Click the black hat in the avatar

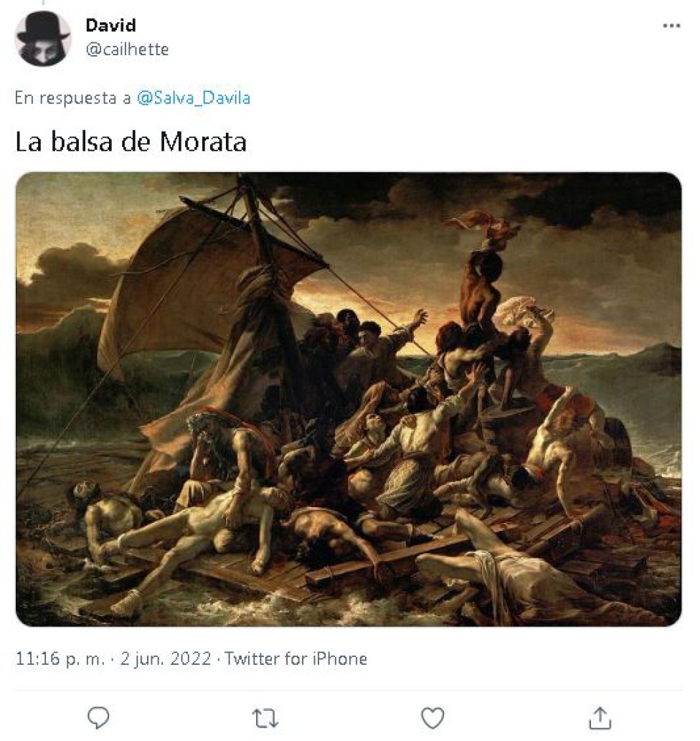43,27
